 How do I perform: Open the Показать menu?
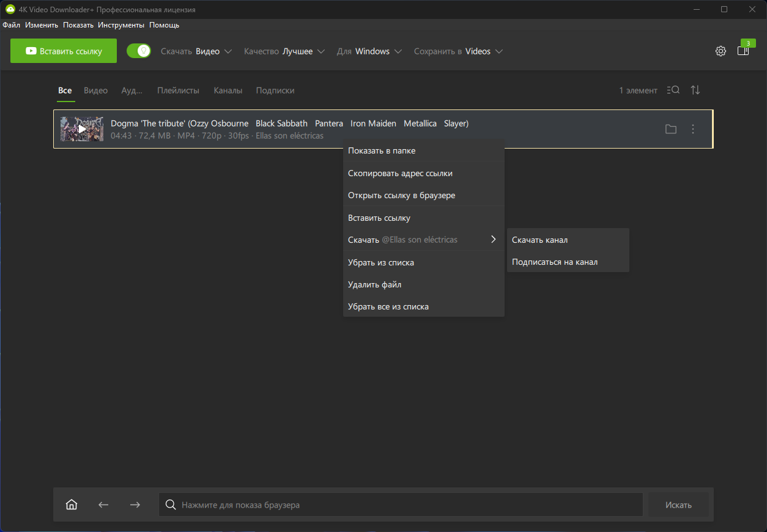78,25
